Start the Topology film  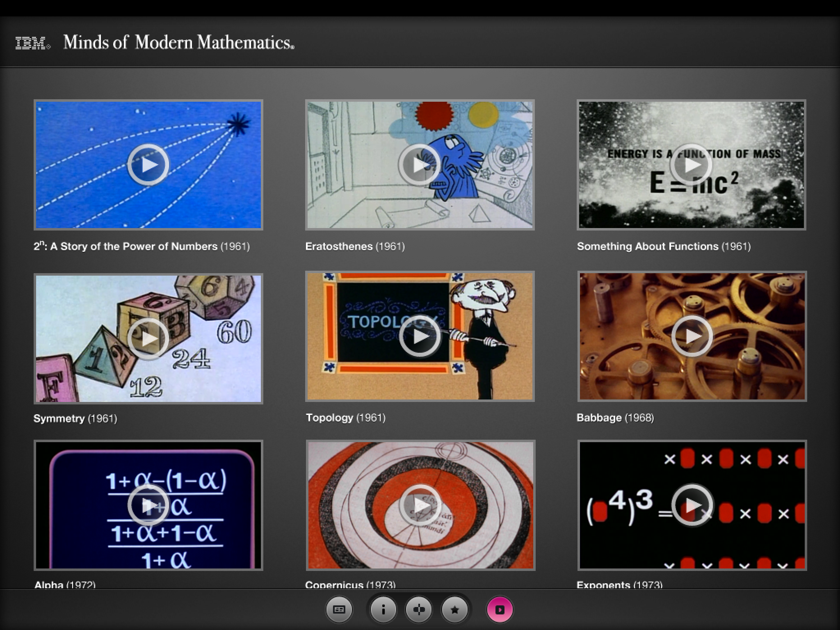tap(420, 336)
